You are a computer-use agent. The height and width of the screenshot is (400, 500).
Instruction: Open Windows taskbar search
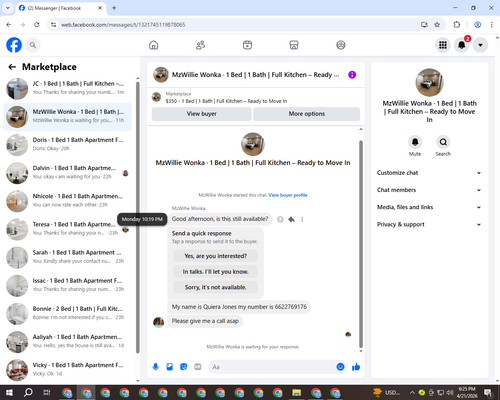coord(28,393)
